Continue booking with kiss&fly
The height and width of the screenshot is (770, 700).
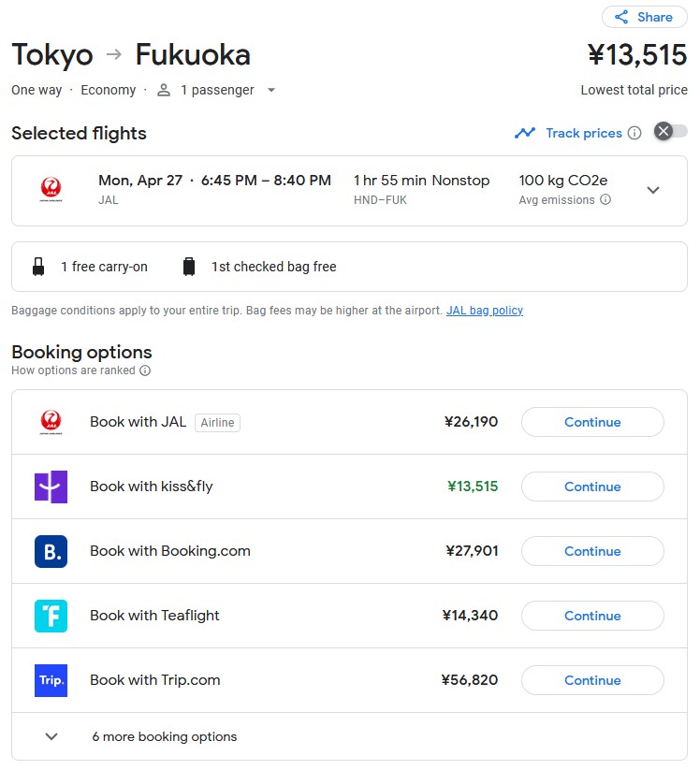pos(592,487)
